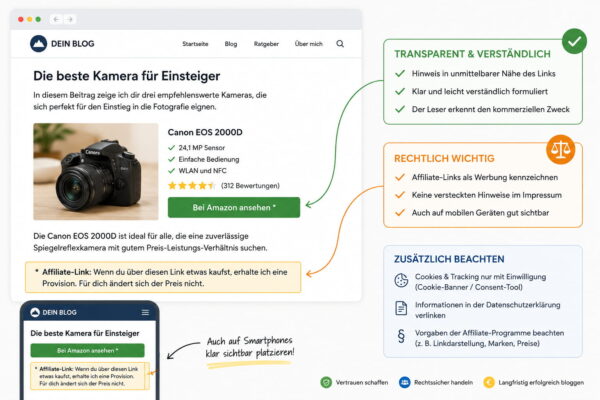Click the mobile heading Die beste Kamera für Einsteiger
600x400 pixels.
[85, 333]
